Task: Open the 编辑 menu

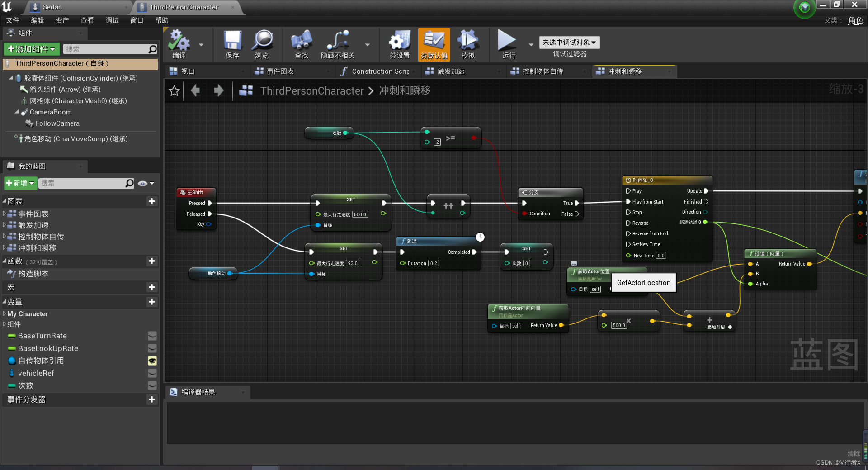Action: tap(38, 20)
